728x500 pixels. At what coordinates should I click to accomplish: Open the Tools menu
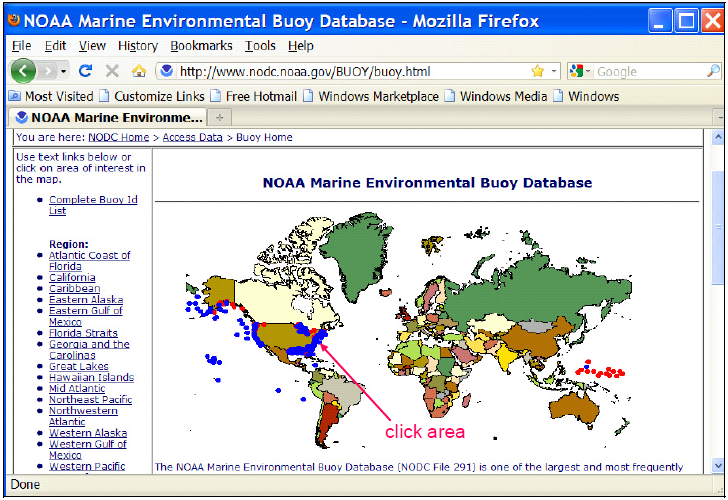tap(260, 45)
